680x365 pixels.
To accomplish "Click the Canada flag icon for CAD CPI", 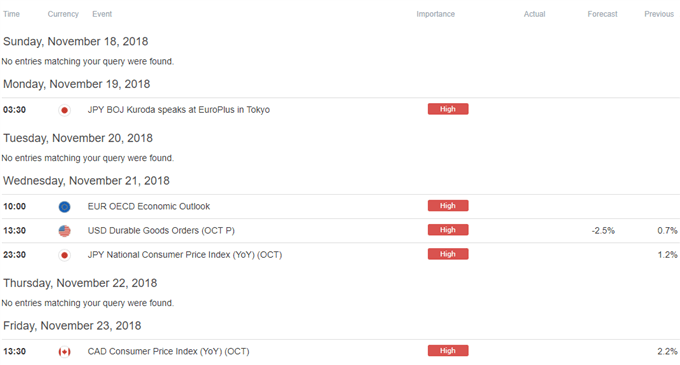I will click(64, 352).
